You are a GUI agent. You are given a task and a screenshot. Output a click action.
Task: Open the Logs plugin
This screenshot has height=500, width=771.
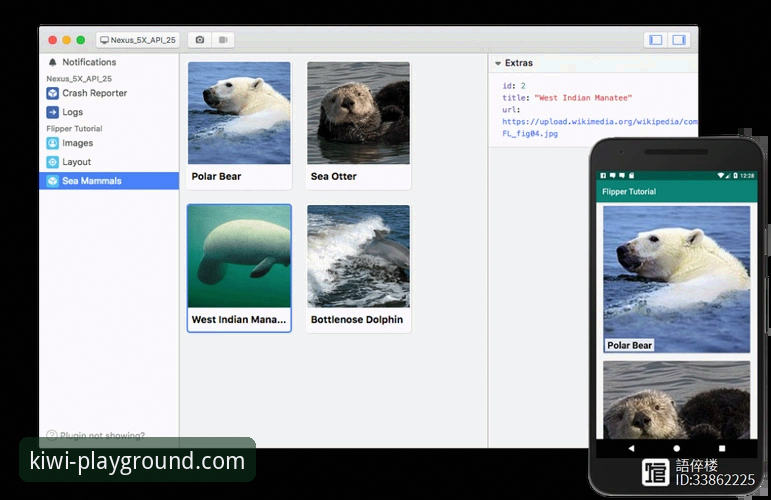(72, 112)
